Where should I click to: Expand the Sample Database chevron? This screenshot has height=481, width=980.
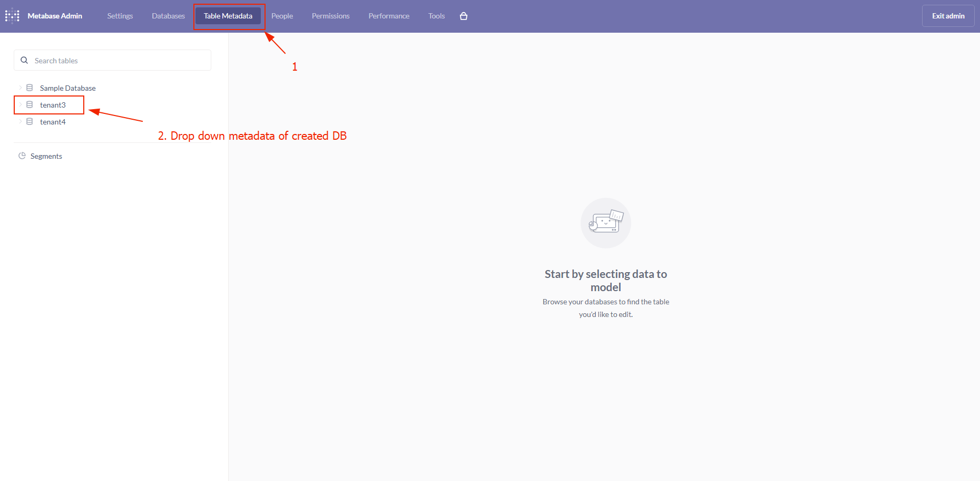click(21, 88)
